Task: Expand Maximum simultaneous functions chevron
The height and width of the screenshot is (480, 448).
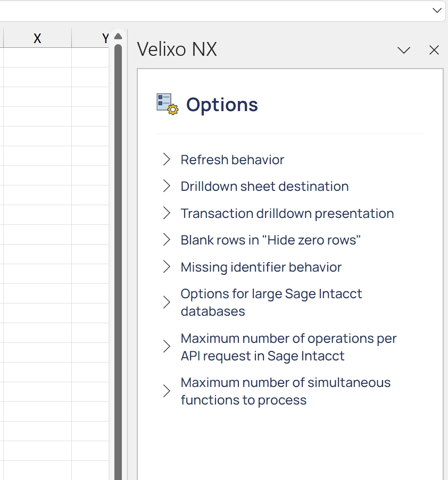Action: pos(167,391)
